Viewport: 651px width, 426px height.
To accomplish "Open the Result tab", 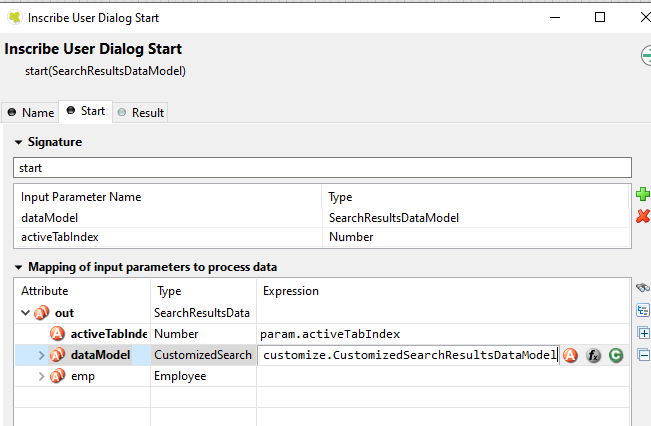I will pos(141,112).
